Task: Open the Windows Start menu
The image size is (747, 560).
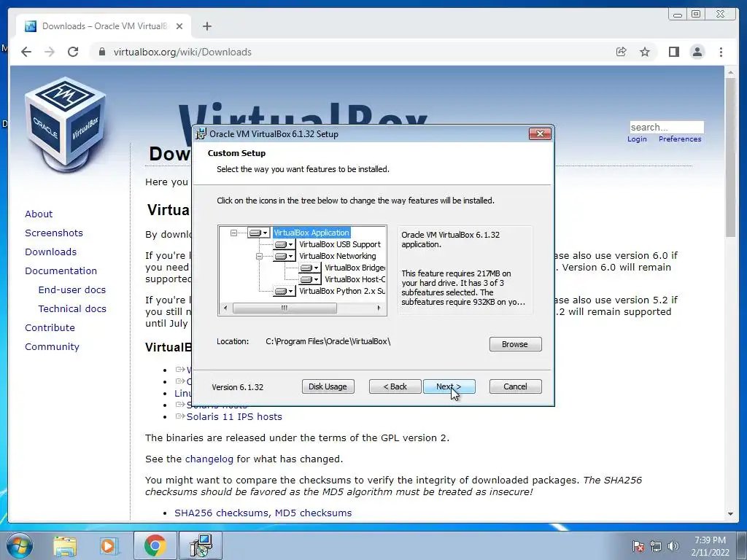Action: pyautogui.click(x=19, y=545)
